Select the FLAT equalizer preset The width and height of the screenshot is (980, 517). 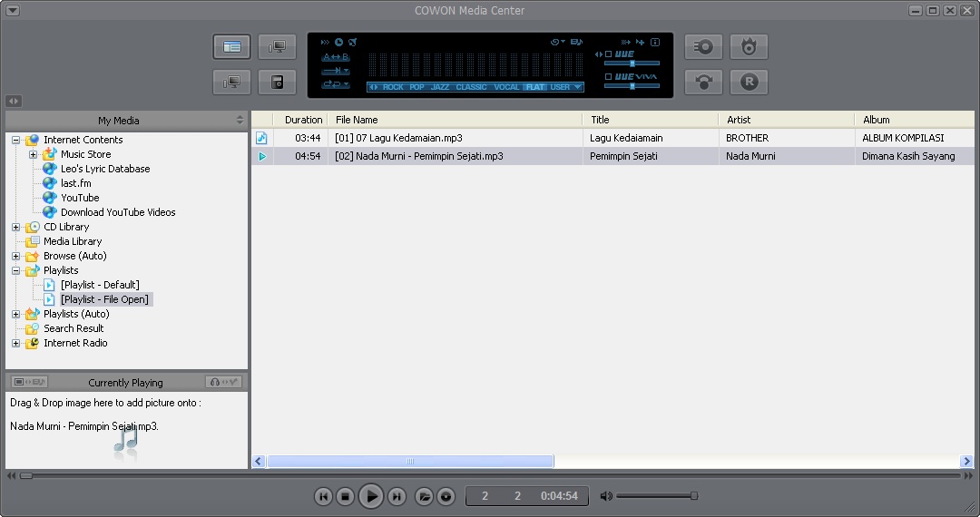[x=535, y=87]
